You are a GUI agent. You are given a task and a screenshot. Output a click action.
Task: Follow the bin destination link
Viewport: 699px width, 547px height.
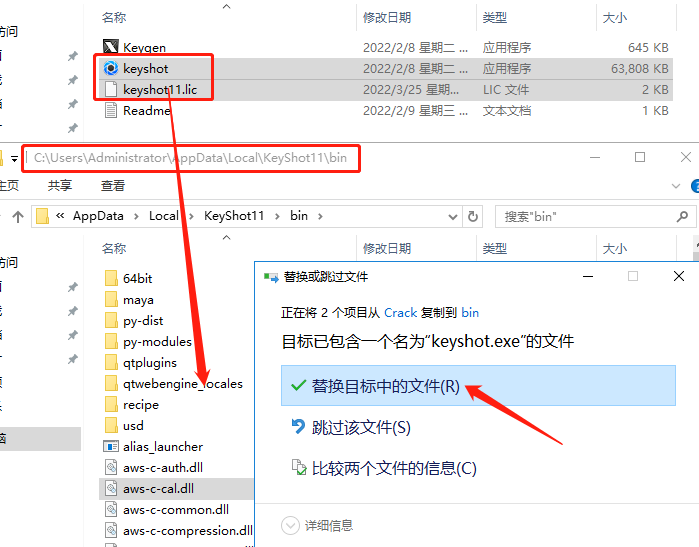pos(470,313)
